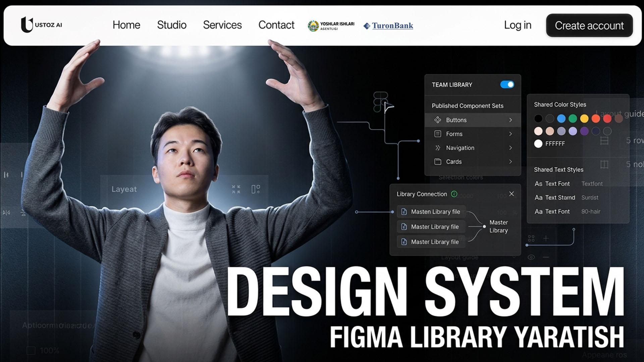Open the Home menu item
The image size is (644, 362).
click(x=126, y=25)
